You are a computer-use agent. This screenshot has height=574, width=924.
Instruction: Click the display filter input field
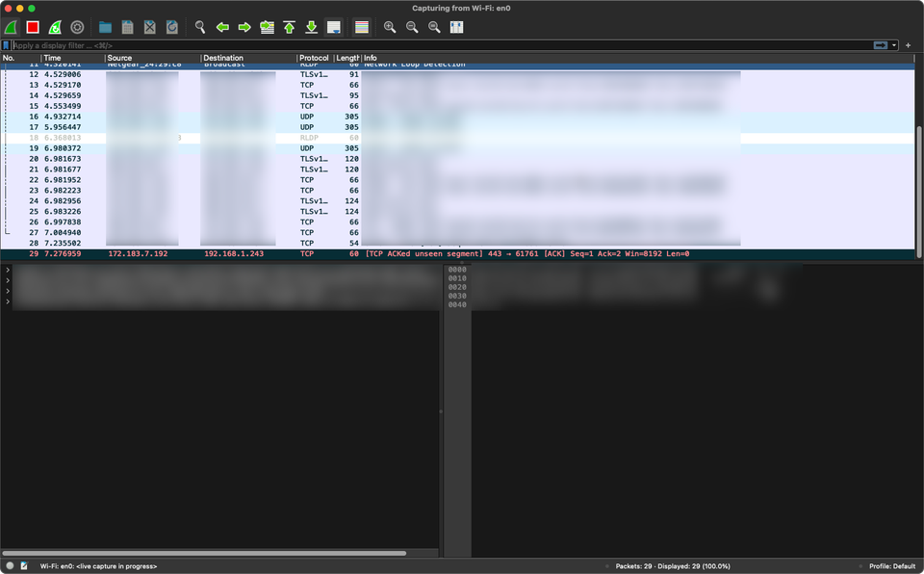point(442,45)
